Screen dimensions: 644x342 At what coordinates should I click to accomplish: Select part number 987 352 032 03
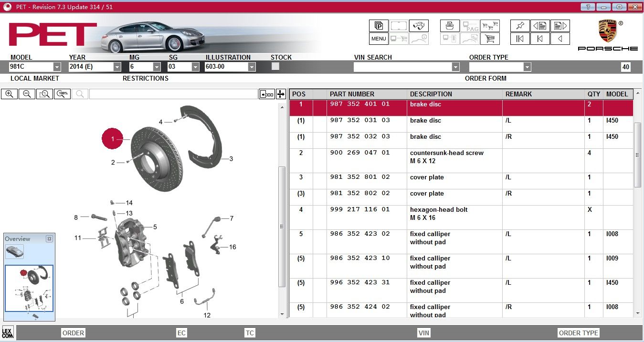tap(360, 136)
